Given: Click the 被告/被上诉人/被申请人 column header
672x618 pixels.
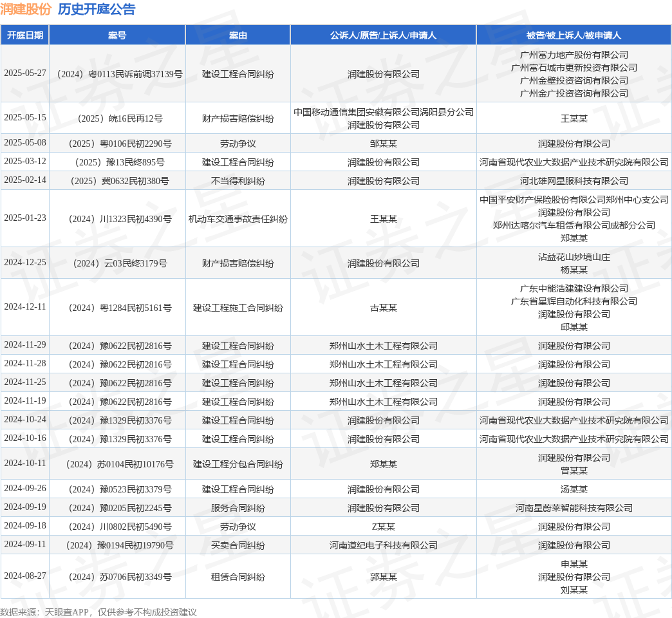Looking at the screenshot, I should click(574, 35).
